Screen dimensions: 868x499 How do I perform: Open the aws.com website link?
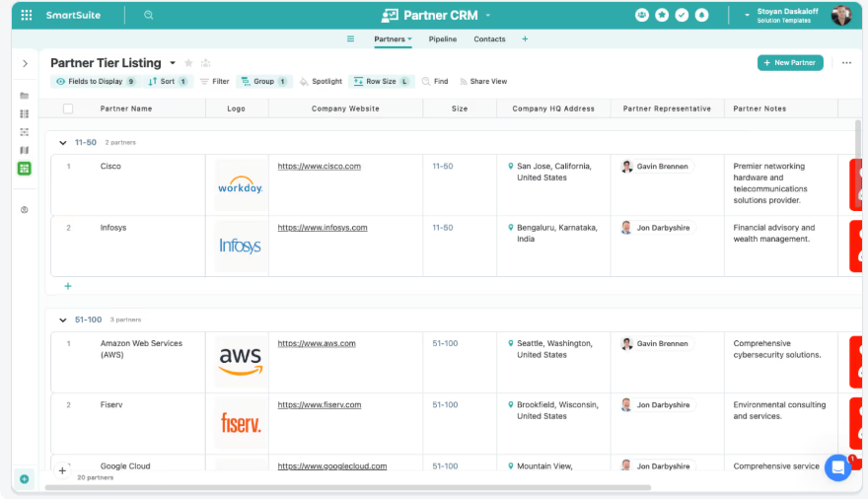tap(317, 343)
